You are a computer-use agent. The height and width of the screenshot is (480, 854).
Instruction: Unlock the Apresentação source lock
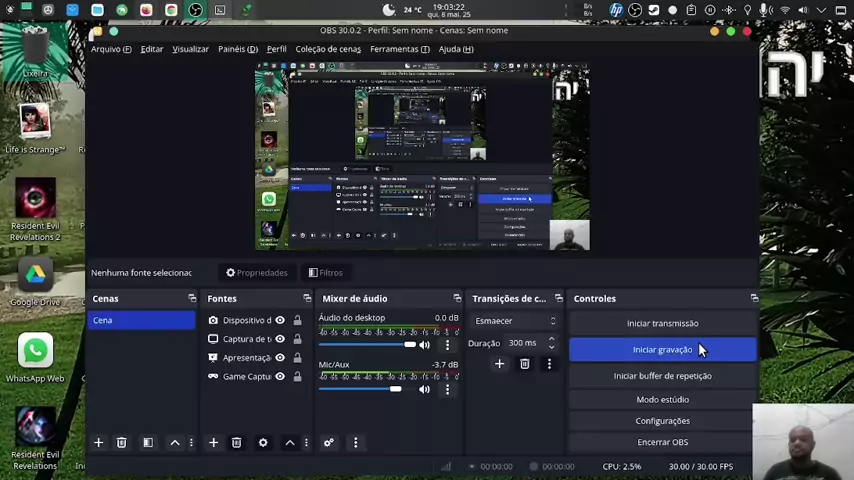tap(297, 358)
